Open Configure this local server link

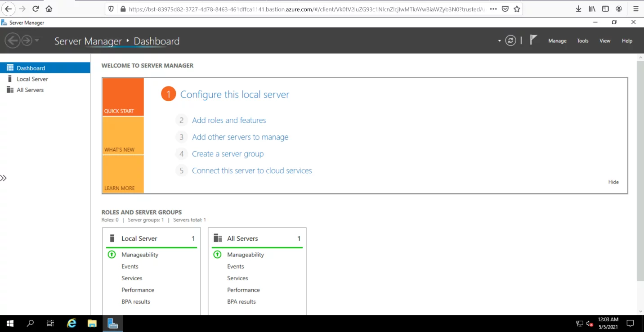click(235, 94)
